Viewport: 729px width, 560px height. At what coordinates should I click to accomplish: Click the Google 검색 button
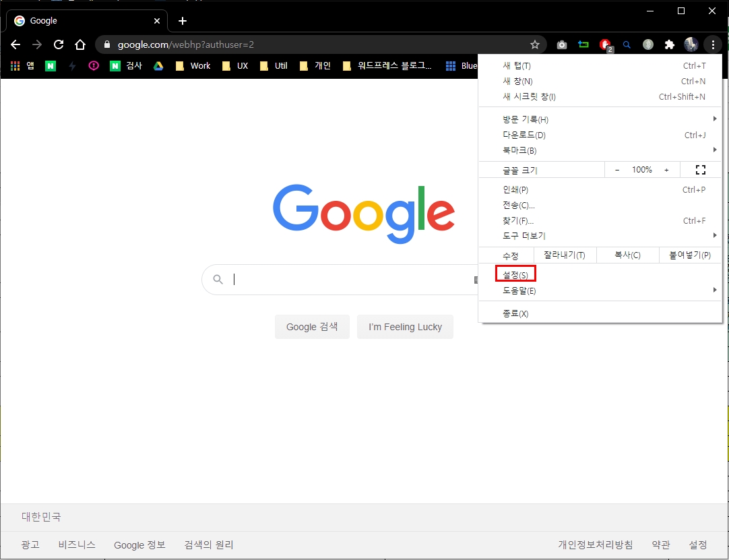(x=312, y=327)
